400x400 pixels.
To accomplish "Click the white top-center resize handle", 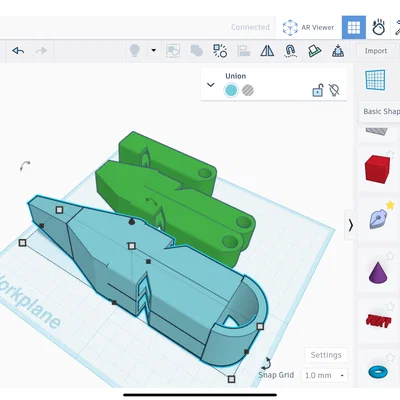I will [132, 246].
